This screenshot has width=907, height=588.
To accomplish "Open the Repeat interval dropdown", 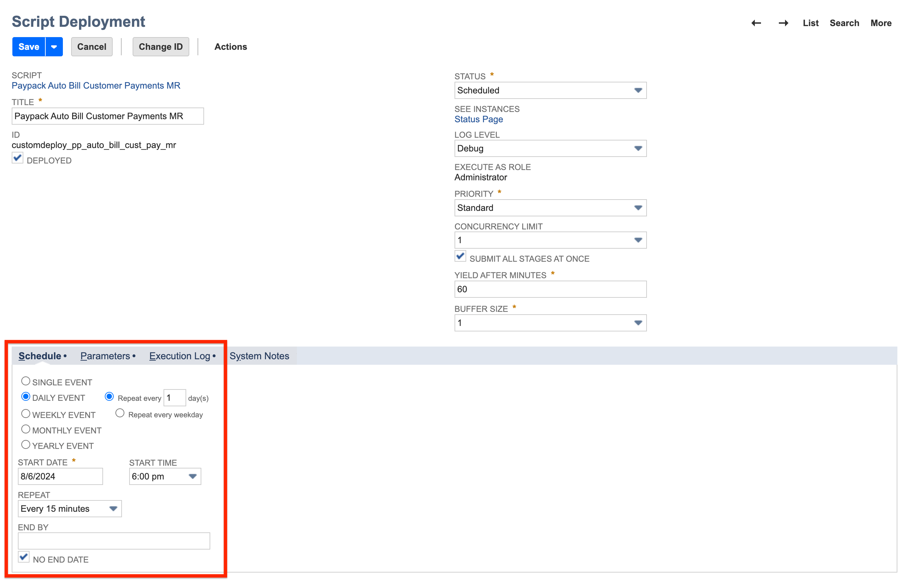I will [113, 508].
